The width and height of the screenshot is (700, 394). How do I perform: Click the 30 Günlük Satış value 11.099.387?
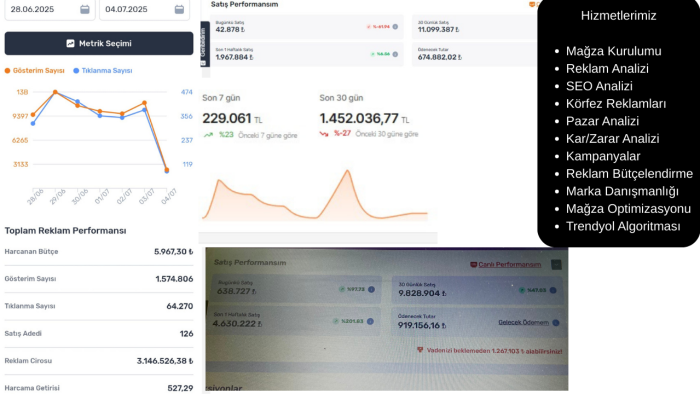click(x=438, y=29)
